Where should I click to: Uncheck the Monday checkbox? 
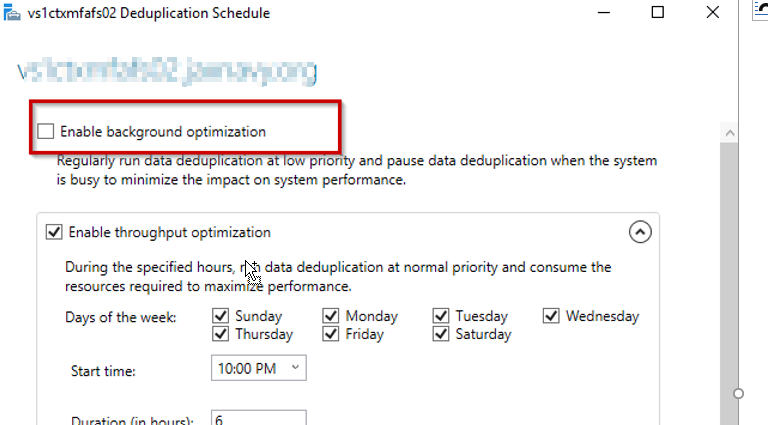click(x=331, y=316)
